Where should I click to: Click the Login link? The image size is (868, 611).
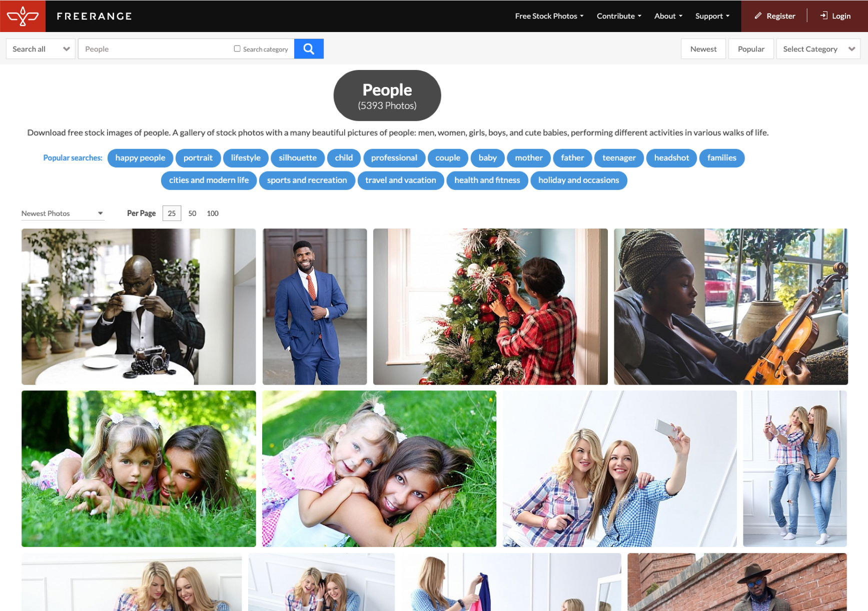click(841, 16)
